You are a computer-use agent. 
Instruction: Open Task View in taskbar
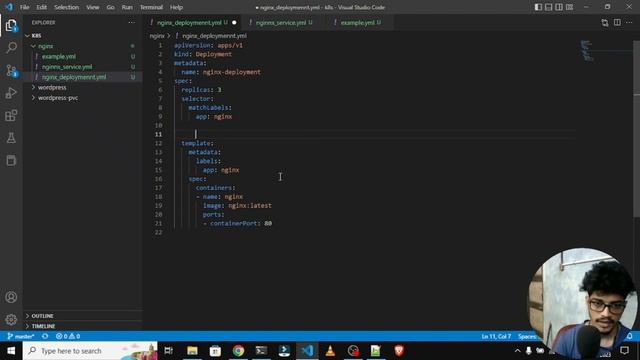(169, 351)
